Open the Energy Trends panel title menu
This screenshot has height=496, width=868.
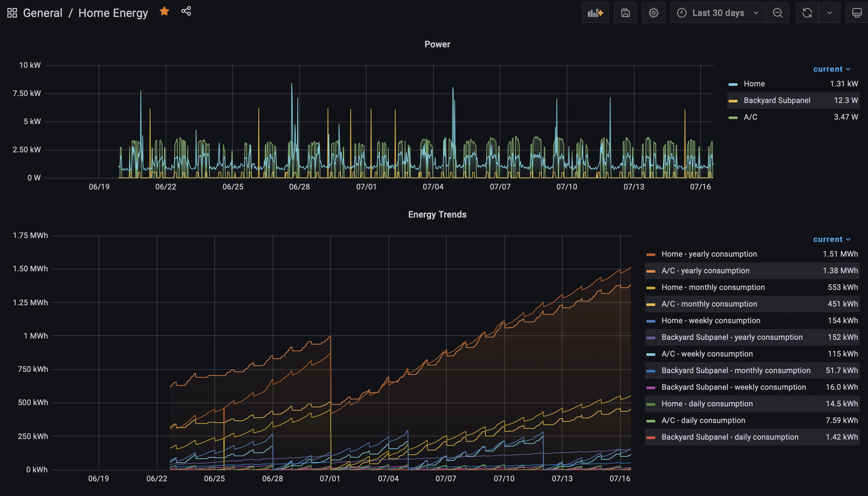437,215
